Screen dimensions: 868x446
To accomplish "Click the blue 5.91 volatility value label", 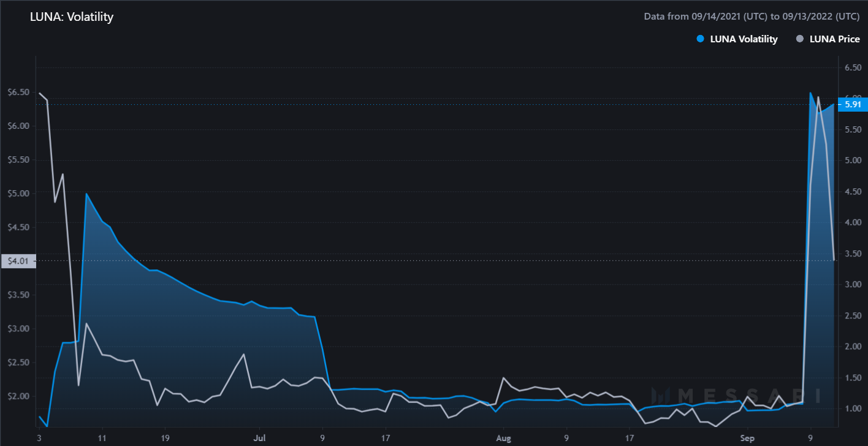I will click(853, 105).
